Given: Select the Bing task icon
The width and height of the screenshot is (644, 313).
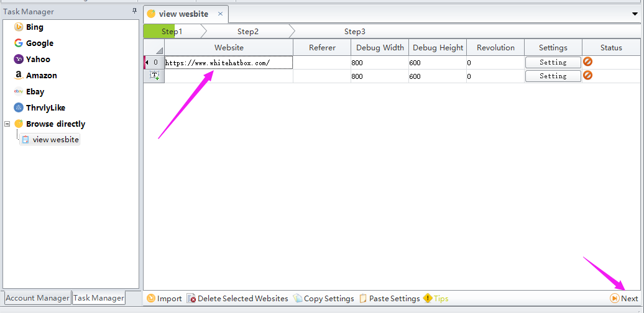Looking at the screenshot, I should click(x=19, y=27).
